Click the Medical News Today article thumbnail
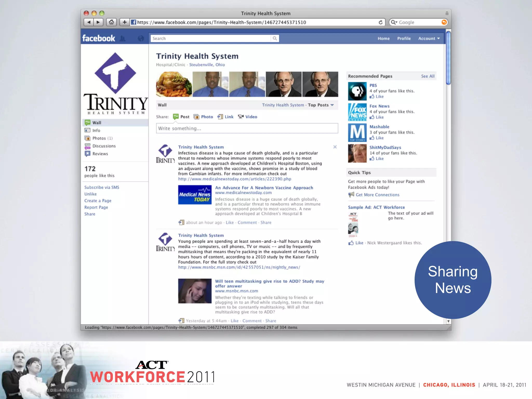The width and height of the screenshot is (532, 399). point(195,195)
